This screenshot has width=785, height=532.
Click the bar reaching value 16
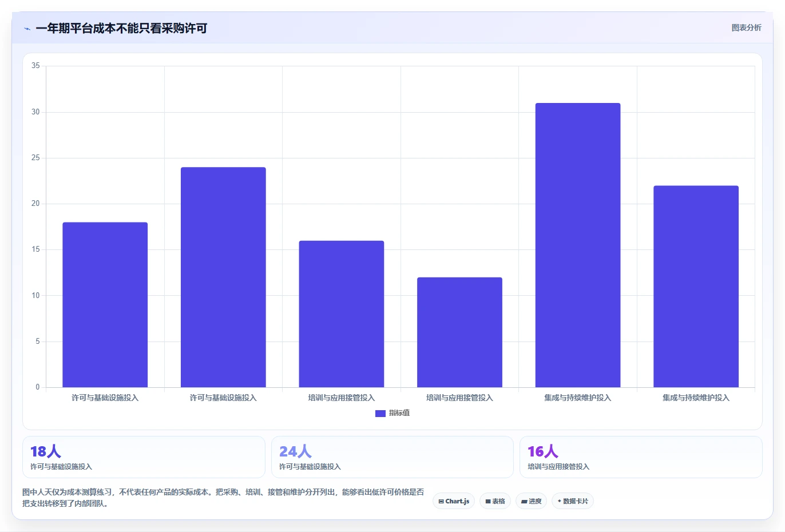point(342,314)
